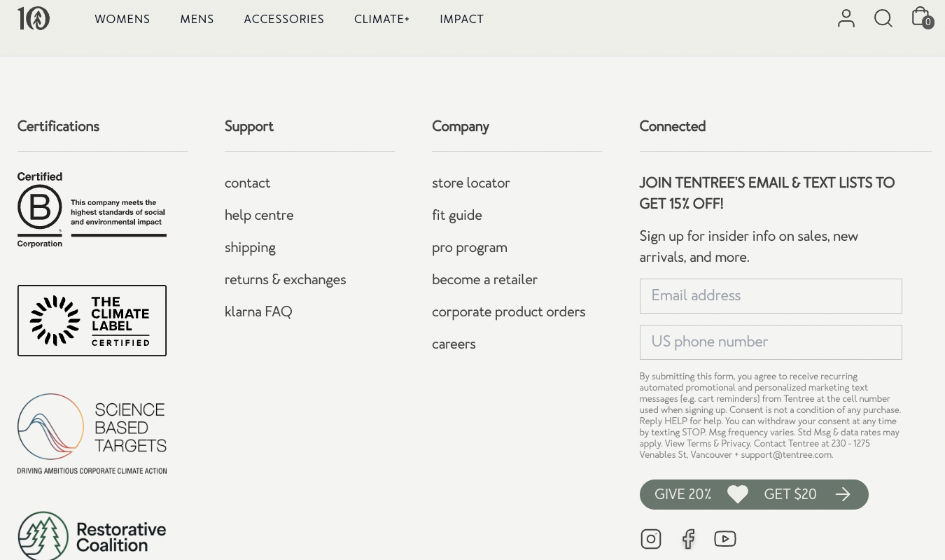
Task: Open returns & exchanges link
Action: (286, 279)
